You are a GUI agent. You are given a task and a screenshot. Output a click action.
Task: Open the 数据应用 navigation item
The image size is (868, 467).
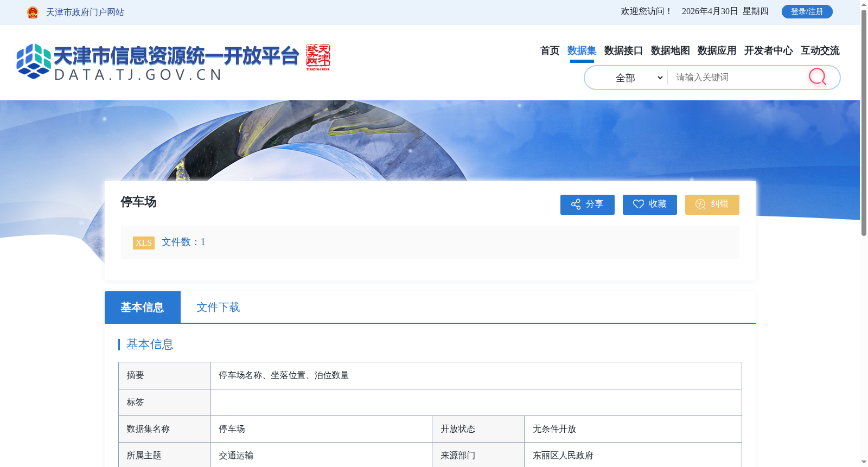[x=717, y=50]
